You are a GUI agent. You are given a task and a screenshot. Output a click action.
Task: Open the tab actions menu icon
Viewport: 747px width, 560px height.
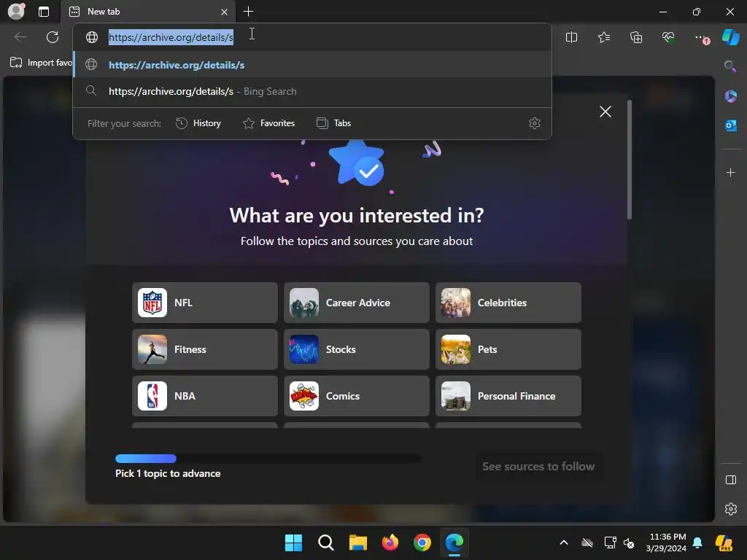44,12
